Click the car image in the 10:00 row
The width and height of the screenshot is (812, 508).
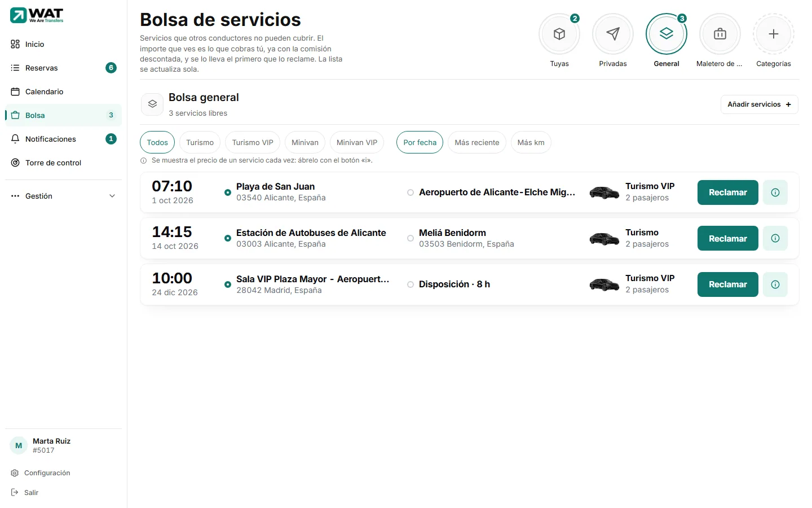(x=604, y=284)
